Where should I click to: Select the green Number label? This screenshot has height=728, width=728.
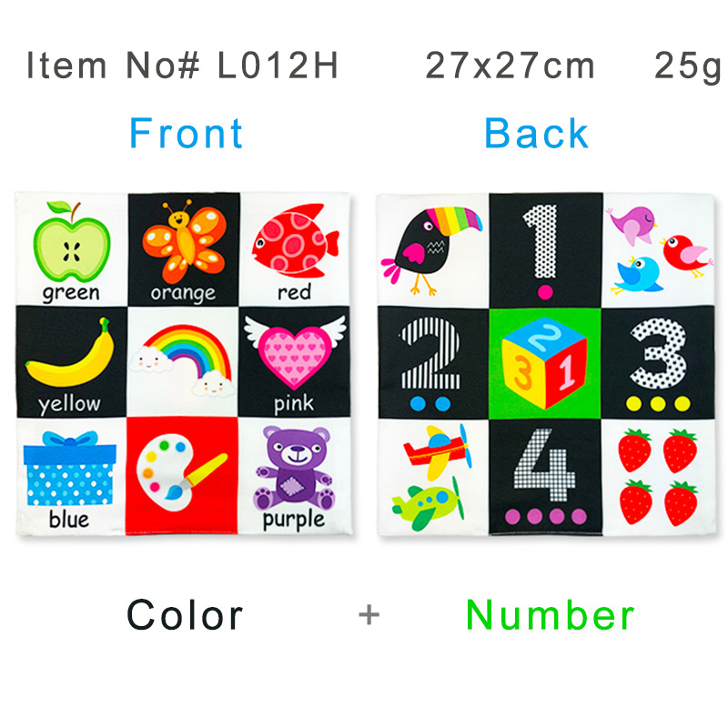pos(551,615)
